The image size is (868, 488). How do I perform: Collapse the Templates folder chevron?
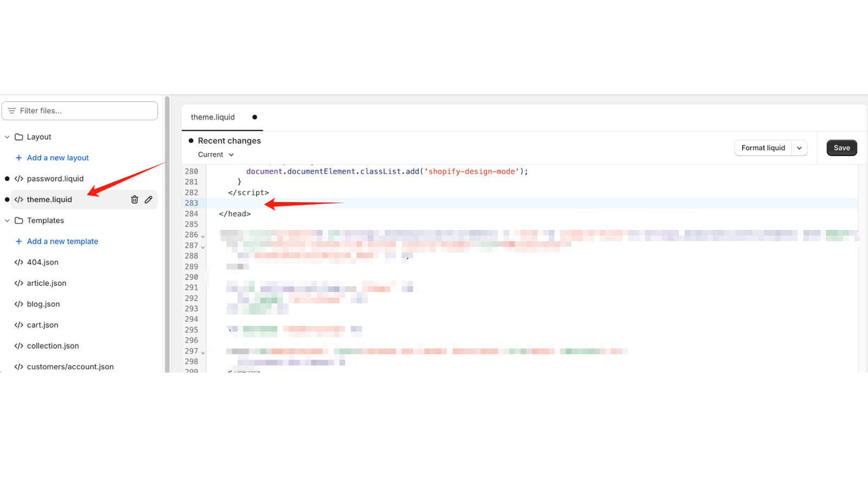click(x=7, y=221)
